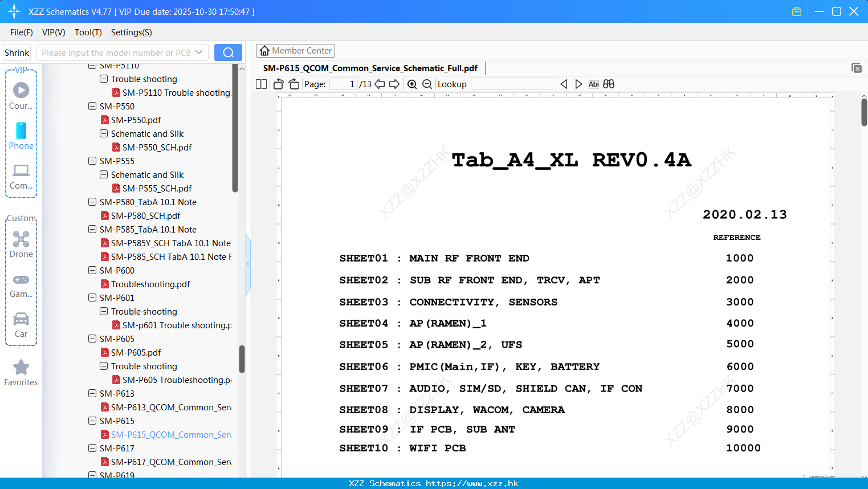This screenshot has width=868, height=489.
Task: Click the detach window icon near tab bar
Action: point(857,68)
